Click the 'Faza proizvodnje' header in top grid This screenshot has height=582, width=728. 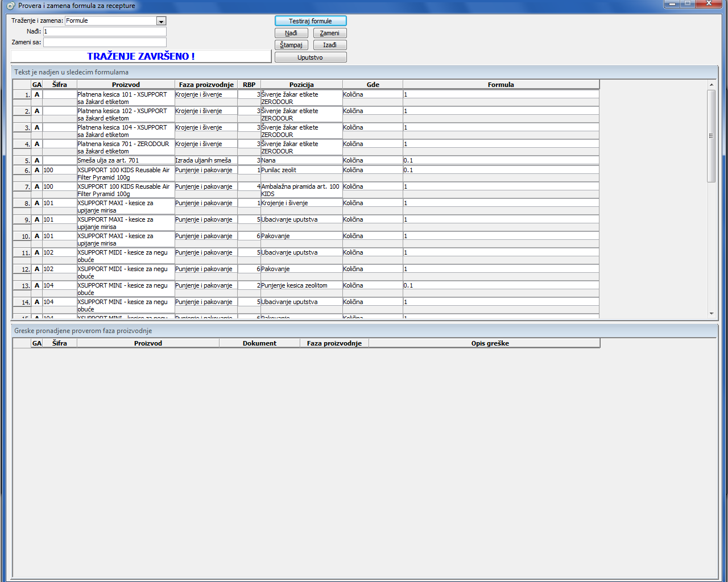pos(206,85)
